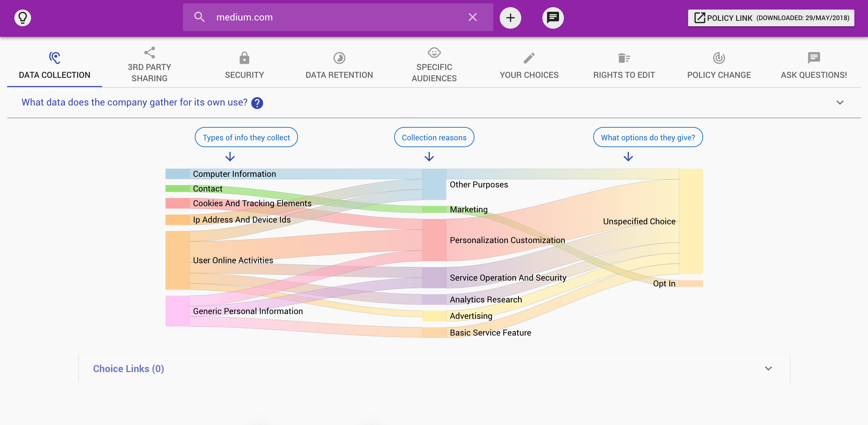Open the chat message bubble icon
The image size is (868, 425).
[553, 17]
